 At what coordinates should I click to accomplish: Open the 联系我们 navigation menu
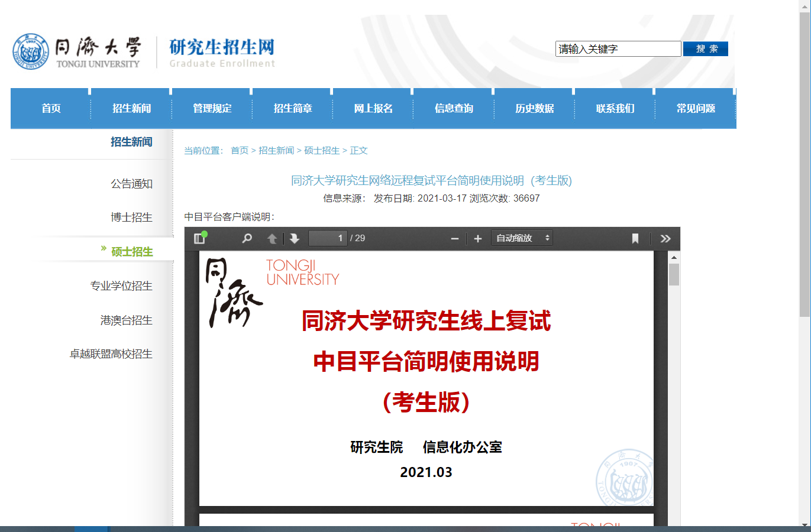[x=615, y=108]
